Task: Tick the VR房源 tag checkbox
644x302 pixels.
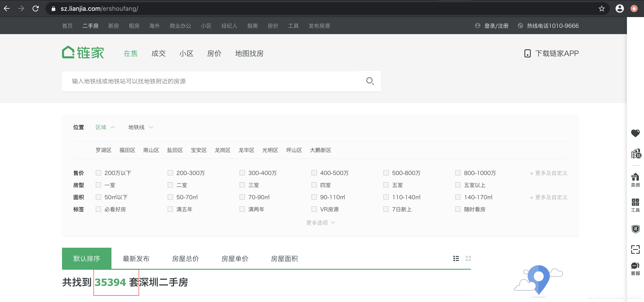Action: (314, 209)
